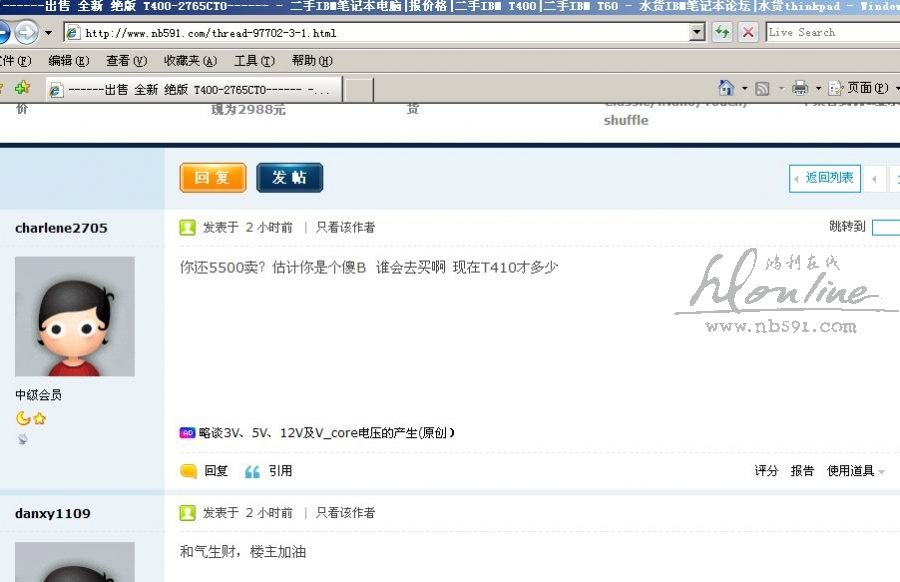The width and height of the screenshot is (900, 582).
Task: Click the RSS feeds icon
Action: tap(762, 88)
